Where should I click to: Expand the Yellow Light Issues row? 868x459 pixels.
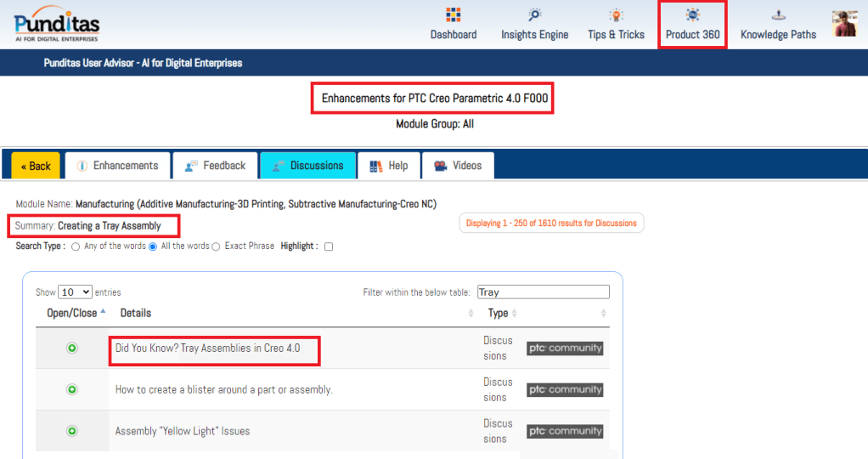(x=72, y=431)
